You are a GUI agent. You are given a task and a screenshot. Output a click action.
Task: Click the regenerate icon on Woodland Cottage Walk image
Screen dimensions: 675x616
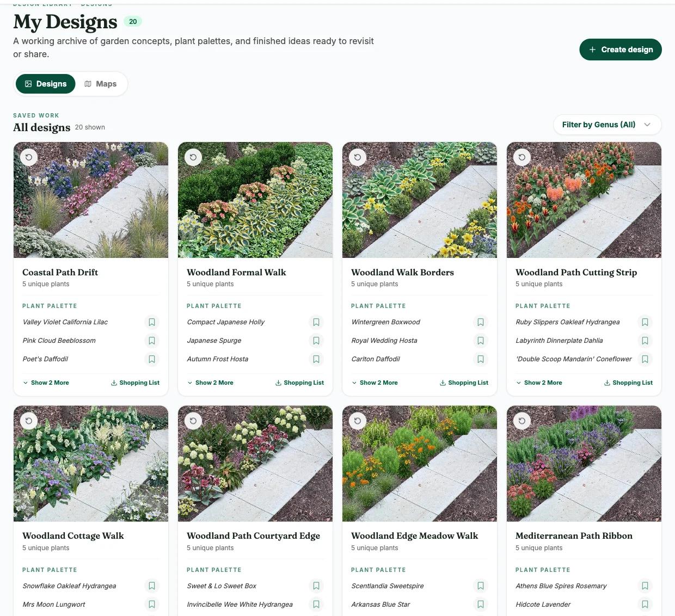click(x=29, y=421)
